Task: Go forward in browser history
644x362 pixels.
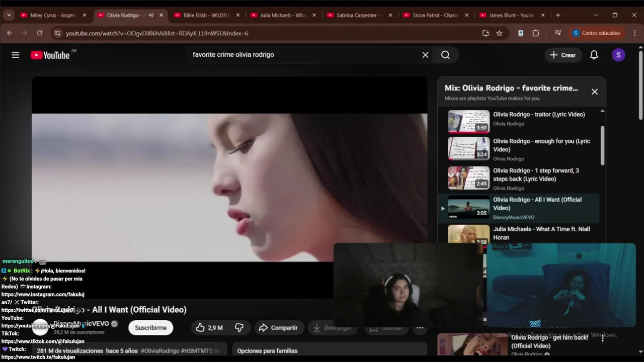Action: (x=24, y=33)
